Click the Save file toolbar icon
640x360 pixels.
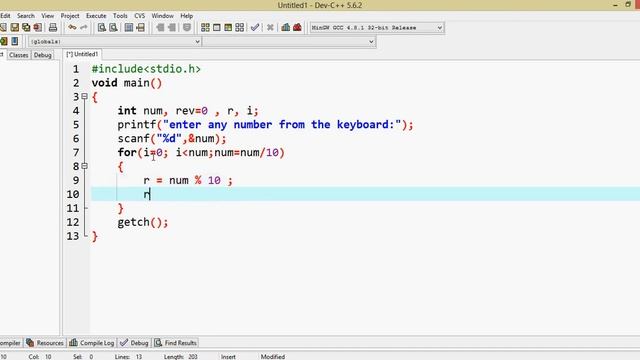15,27
